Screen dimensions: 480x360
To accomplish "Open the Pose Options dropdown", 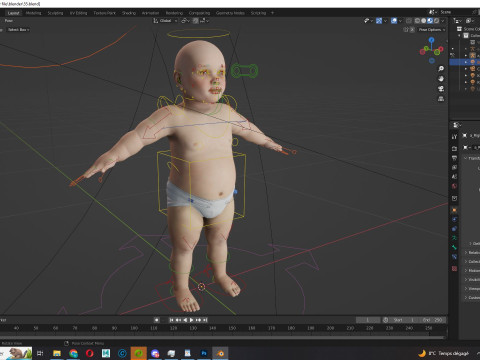I will tap(432, 30).
